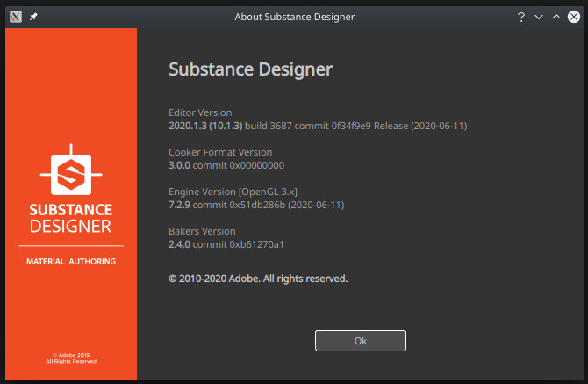Viewport: 588px width, 384px height.
Task: Open the window menu icon in title bar
Action: coord(16,17)
